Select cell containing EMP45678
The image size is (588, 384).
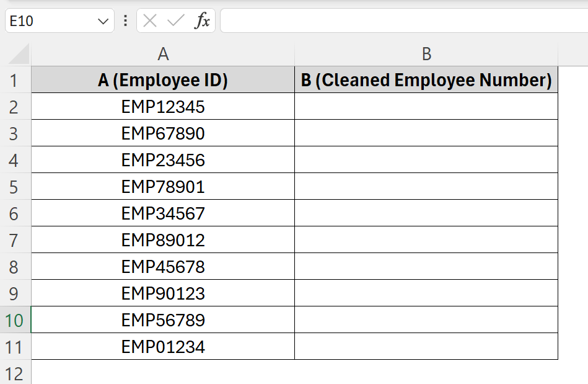[x=163, y=267]
